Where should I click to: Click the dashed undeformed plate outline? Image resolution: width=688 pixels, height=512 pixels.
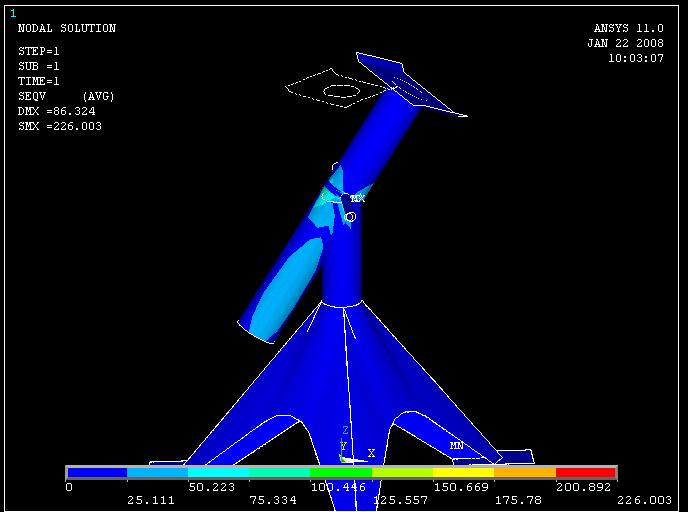[336, 88]
